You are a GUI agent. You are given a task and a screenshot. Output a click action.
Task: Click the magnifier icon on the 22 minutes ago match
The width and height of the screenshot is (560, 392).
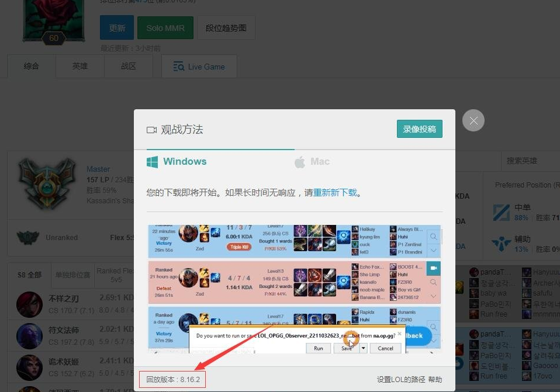(433, 237)
